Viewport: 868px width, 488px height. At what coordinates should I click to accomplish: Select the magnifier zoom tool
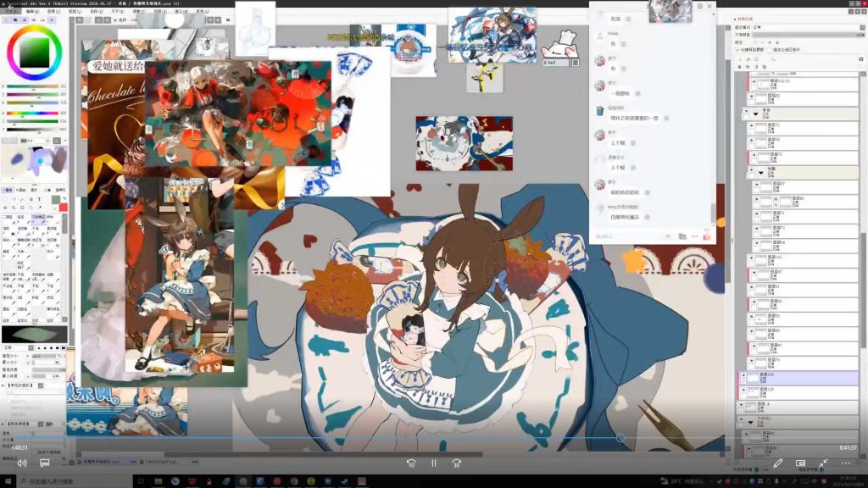click(x=14, y=208)
